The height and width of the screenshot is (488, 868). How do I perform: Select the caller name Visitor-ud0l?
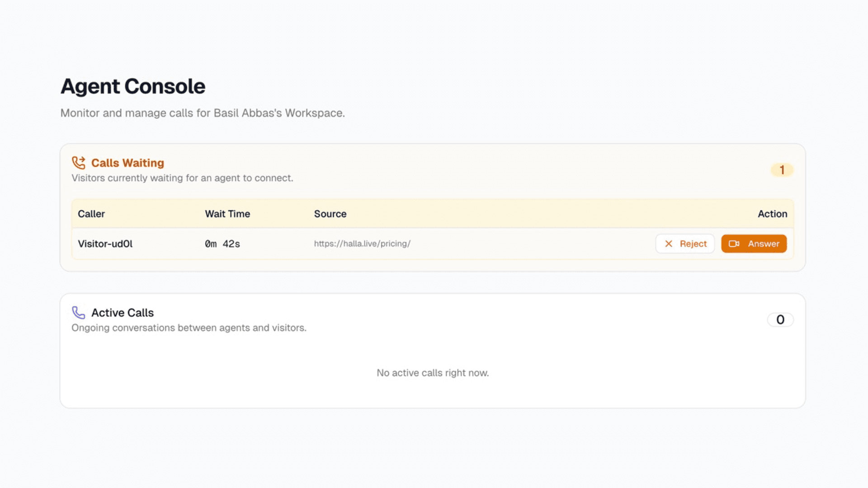point(105,244)
